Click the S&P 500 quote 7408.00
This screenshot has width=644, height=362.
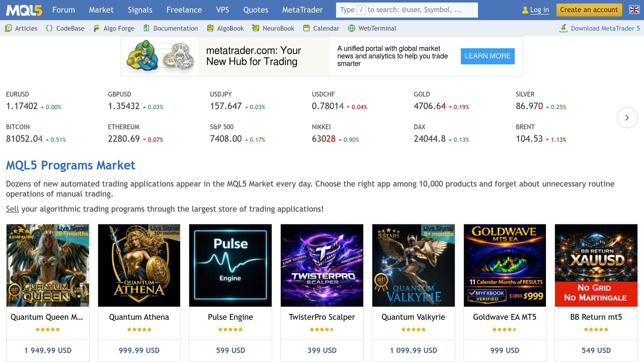click(x=226, y=139)
